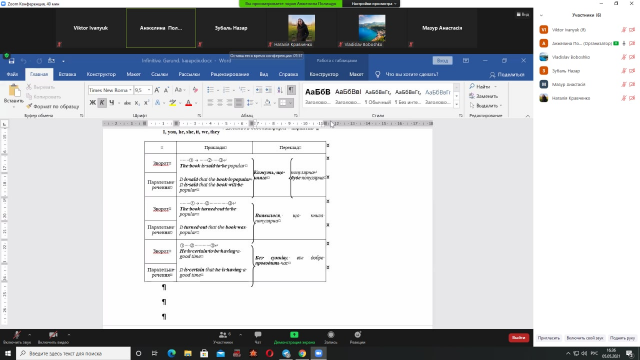
Task: Open the font size dropdown
Action: tap(149, 90)
